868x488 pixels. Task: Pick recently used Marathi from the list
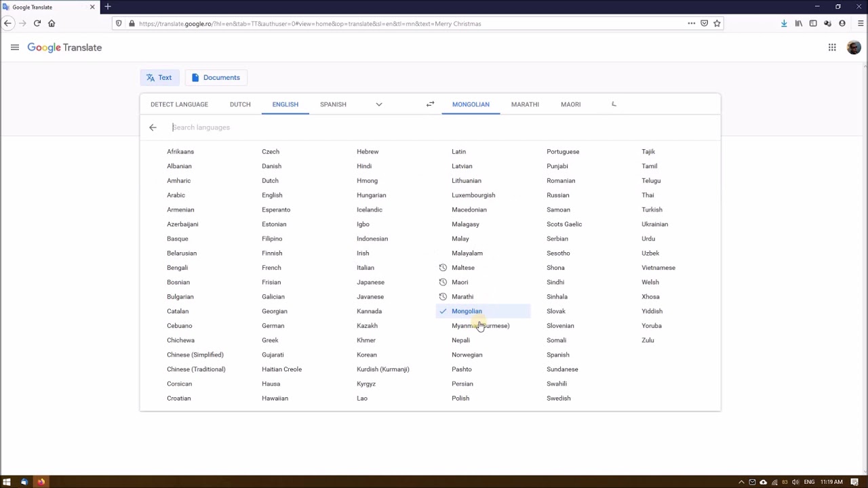tap(462, 297)
